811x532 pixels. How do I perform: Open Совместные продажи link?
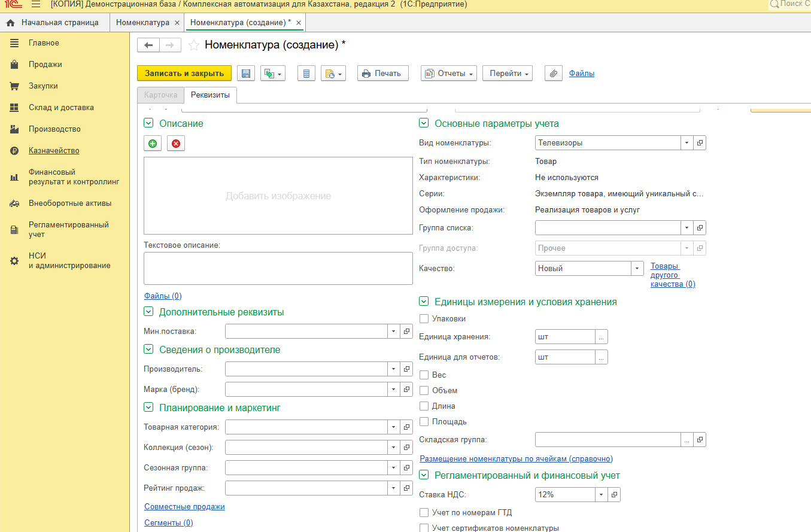point(184,507)
